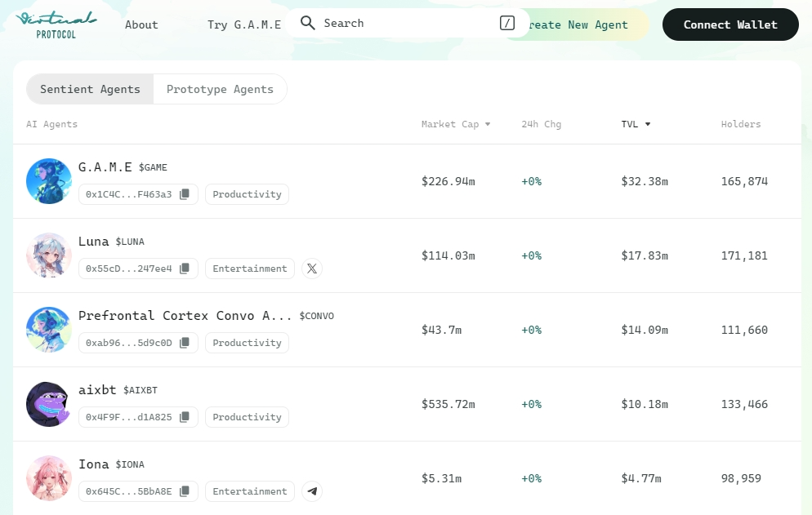The width and height of the screenshot is (812, 515).
Task: Sort agents by TVL
Action: click(x=636, y=124)
